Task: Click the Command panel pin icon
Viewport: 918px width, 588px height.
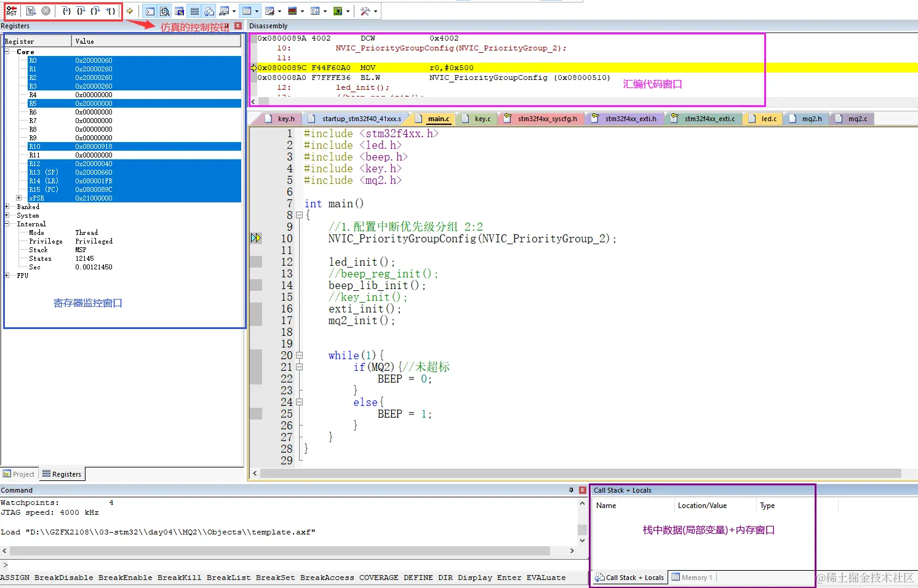Action: pos(571,490)
